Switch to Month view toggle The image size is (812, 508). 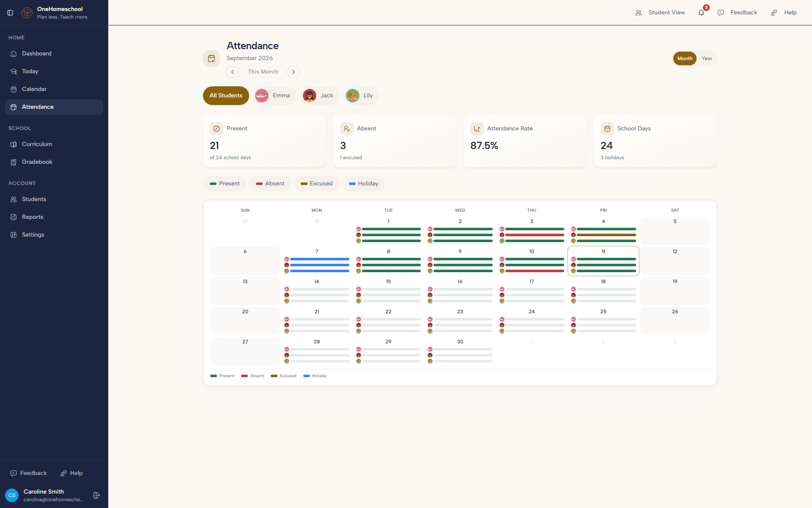685,58
